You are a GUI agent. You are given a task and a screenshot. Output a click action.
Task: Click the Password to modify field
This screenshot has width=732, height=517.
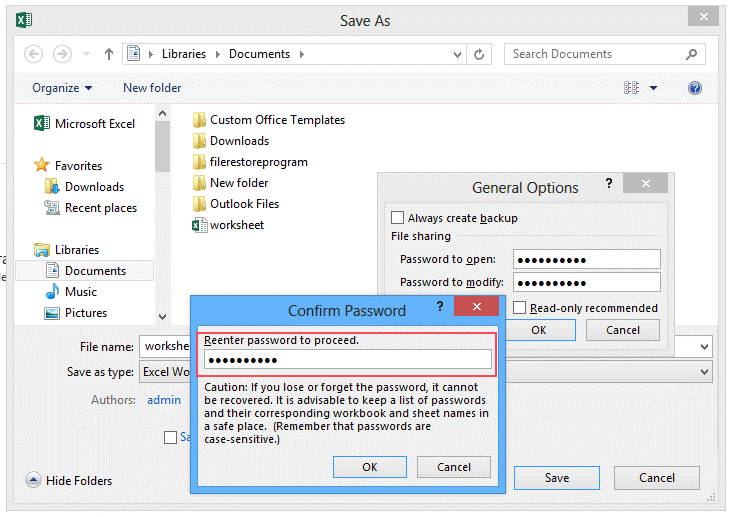pyautogui.click(x=587, y=282)
